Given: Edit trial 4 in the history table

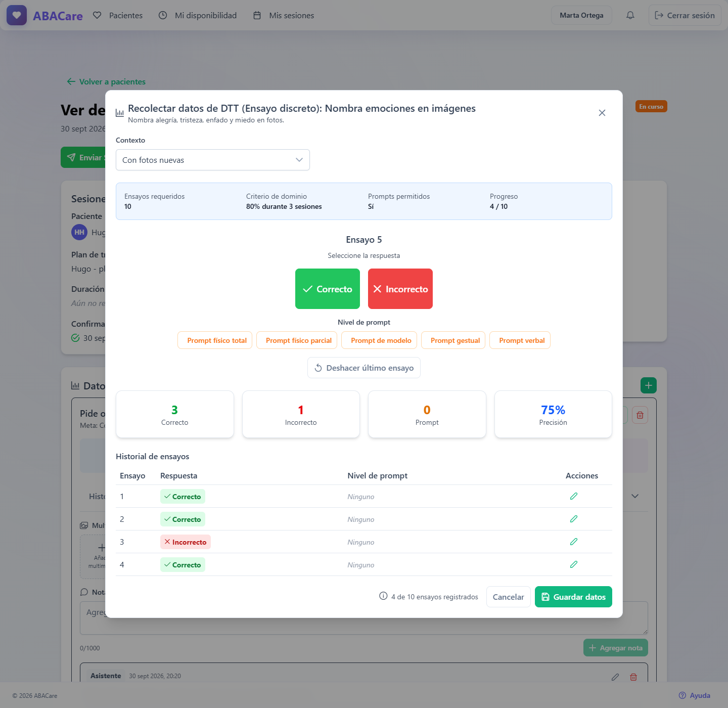Looking at the screenshot, I should [x=574, y=564].
